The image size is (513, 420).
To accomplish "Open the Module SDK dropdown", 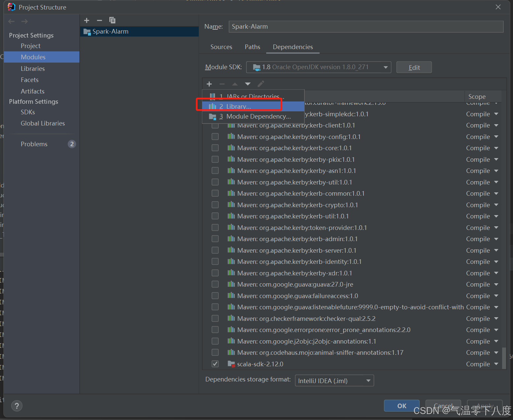I will [x=385, y=67].
